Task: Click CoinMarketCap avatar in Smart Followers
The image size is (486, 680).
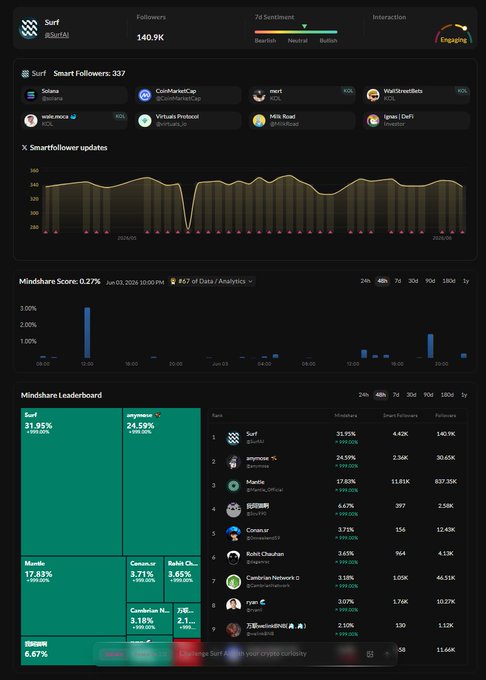Action: (x=145, y=95)
